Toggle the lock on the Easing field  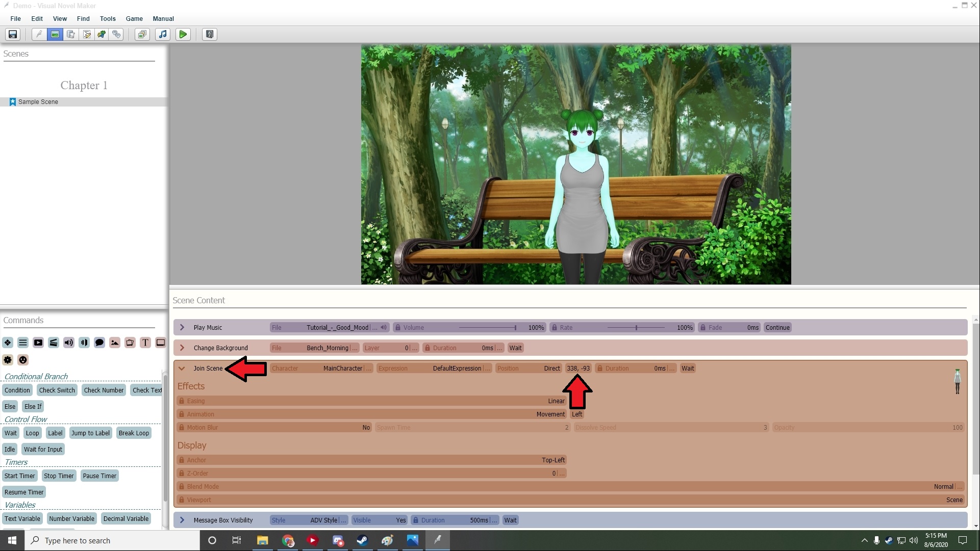pos(182,401)
